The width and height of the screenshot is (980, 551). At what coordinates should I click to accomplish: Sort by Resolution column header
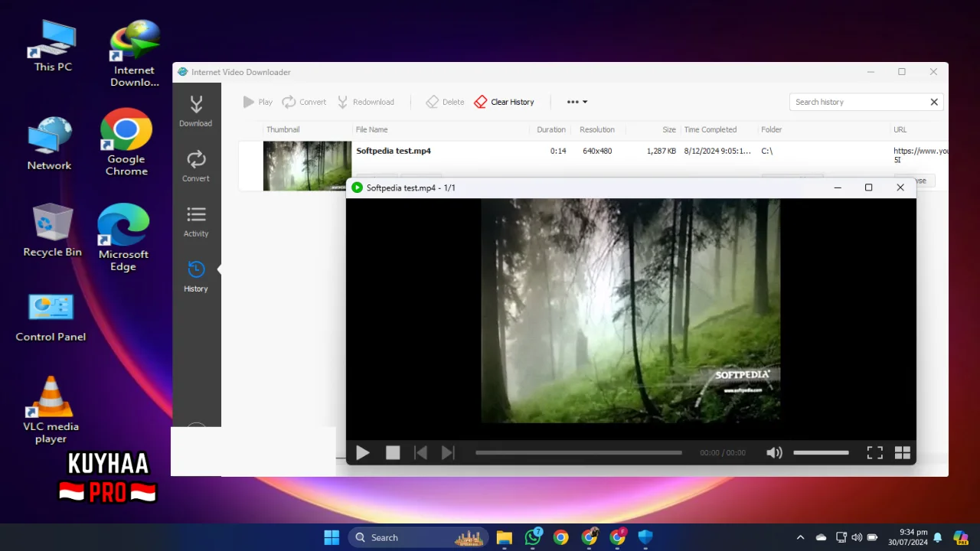pyautogui.click(x=597, y=129)
